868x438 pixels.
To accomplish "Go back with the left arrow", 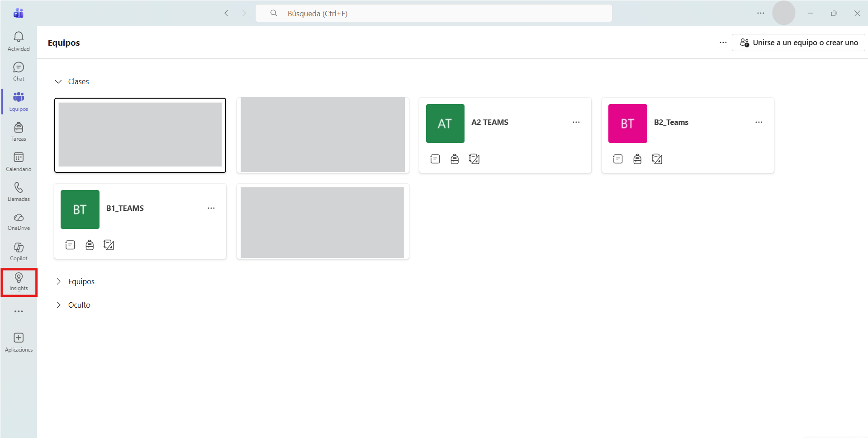I will [227, 13].
